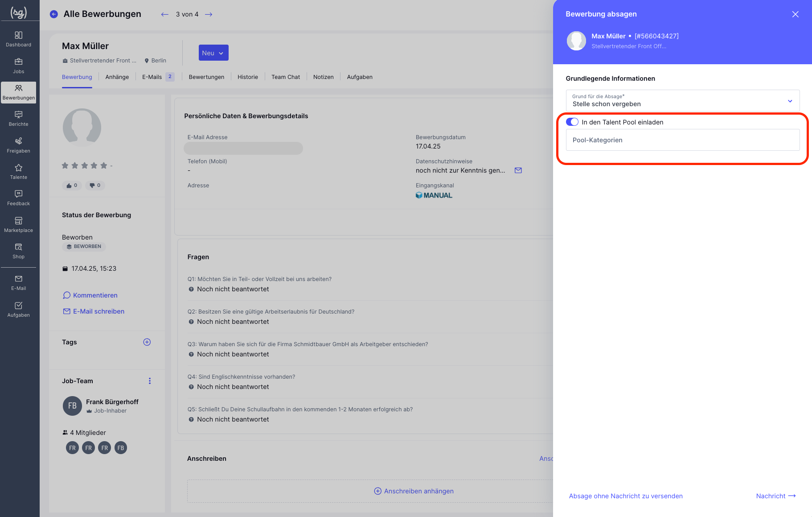Switch to the Bewertungen tab
Viewport: 812px width, 517px height.
(207, 77)
